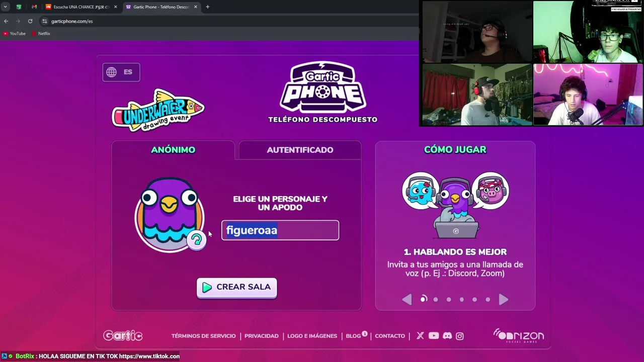
Task: Open the BLOG link
Action: point(354,336)
